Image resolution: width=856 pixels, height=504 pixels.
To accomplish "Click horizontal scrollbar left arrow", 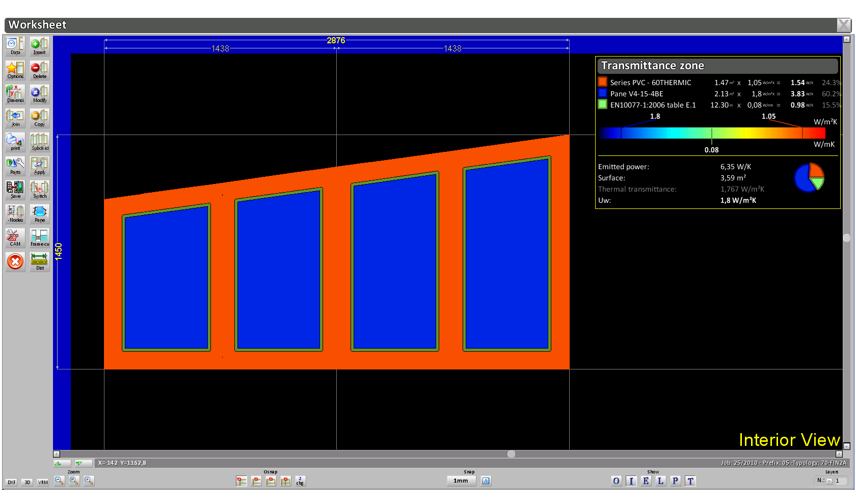I will (x=57, y=454).
